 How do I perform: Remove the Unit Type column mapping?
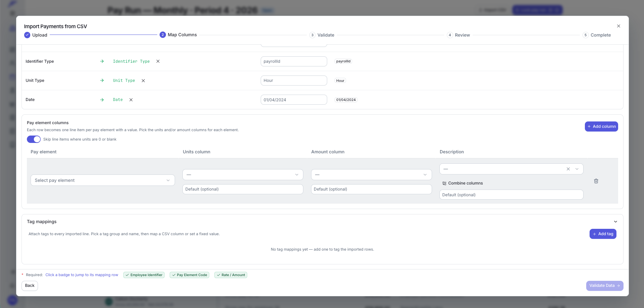(143, 81)
